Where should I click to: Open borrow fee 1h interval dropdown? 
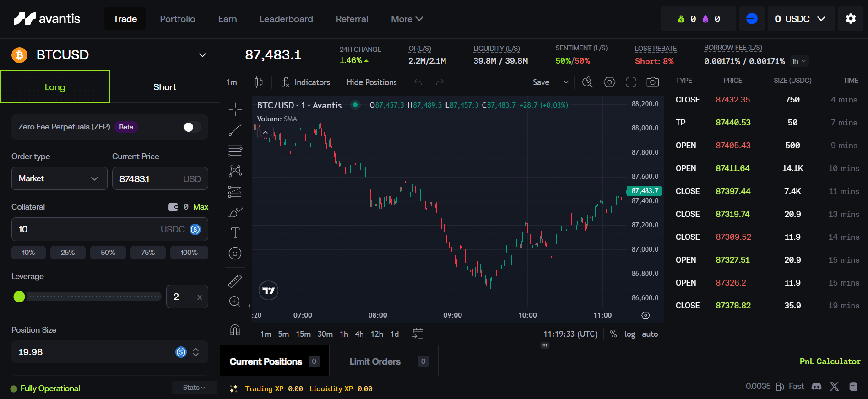799,61
